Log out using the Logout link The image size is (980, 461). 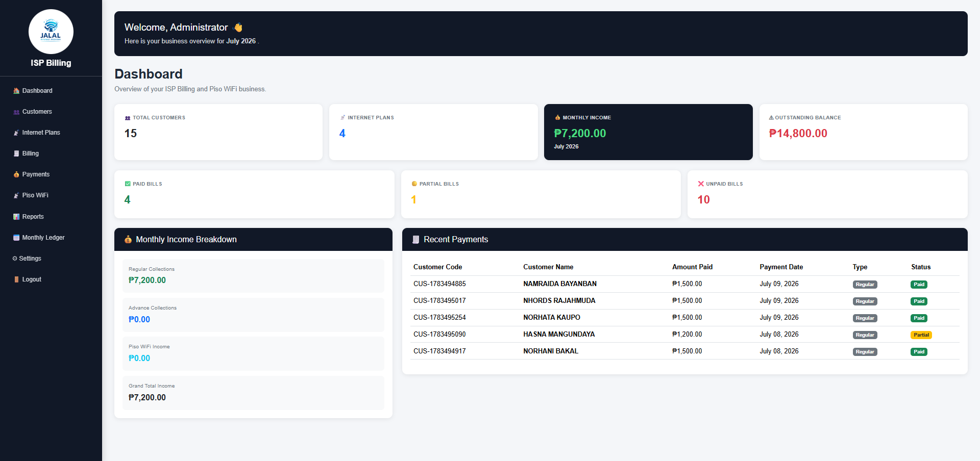pyautogui.click(x=51, y=279)
